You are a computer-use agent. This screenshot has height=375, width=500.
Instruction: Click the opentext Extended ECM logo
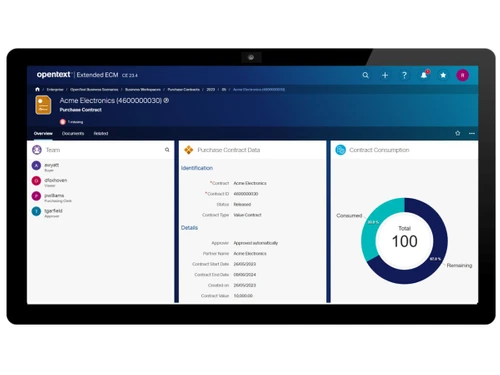pyautogui.click(x=77, y=75)
